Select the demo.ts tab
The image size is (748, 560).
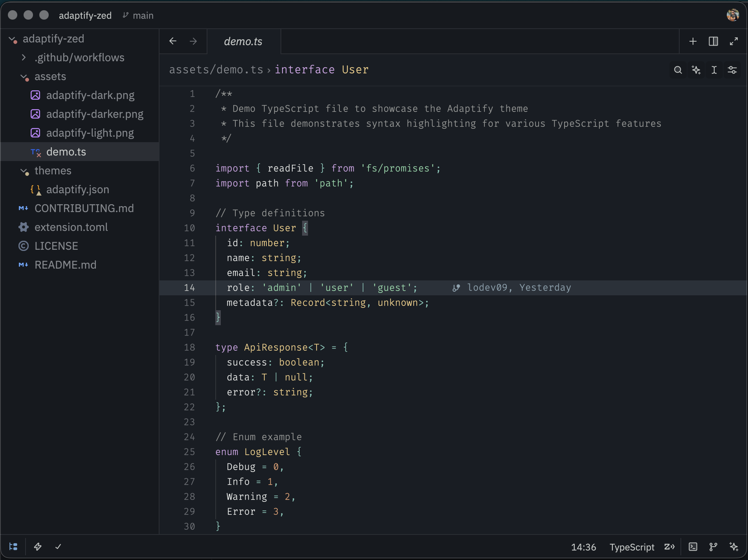tap(244, 41)
